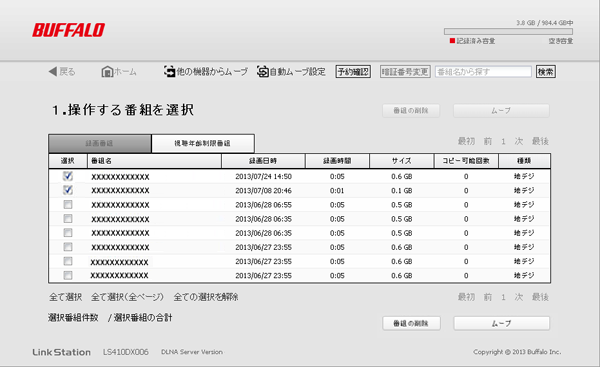The image size is (600, 367).
Task: Click the date cell 2013/06/28 06:55
Action: [x=263, y=205]
